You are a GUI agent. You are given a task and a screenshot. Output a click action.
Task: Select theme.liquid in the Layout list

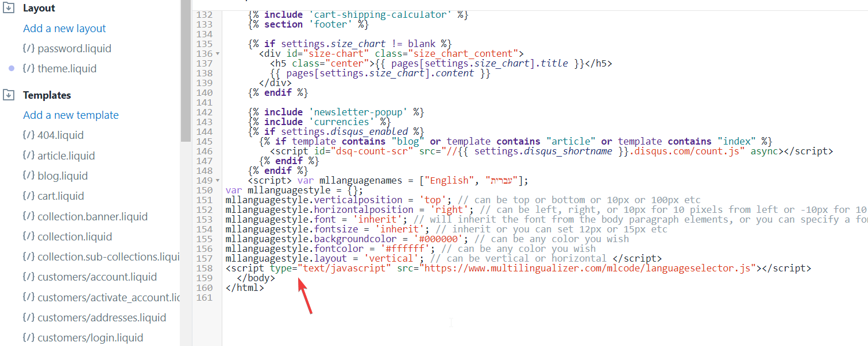point(67,68)
